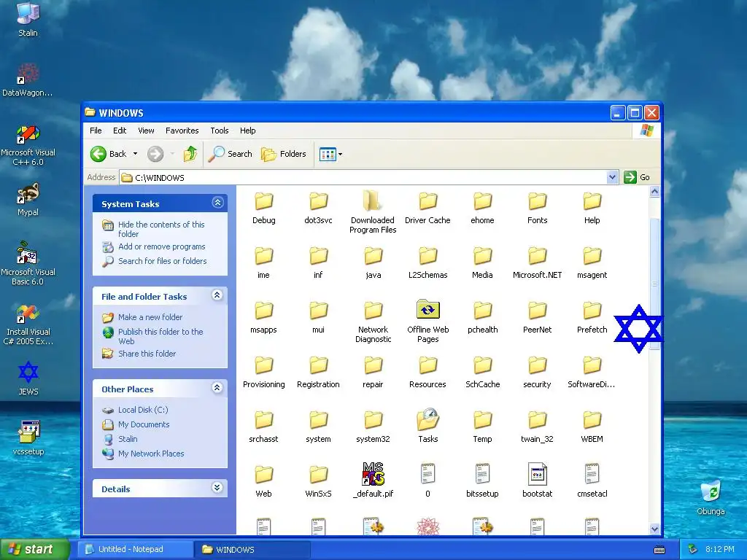Select the Driver Cache folder
The width and height of the screenshot is (747, 560).
click(427, 208)
